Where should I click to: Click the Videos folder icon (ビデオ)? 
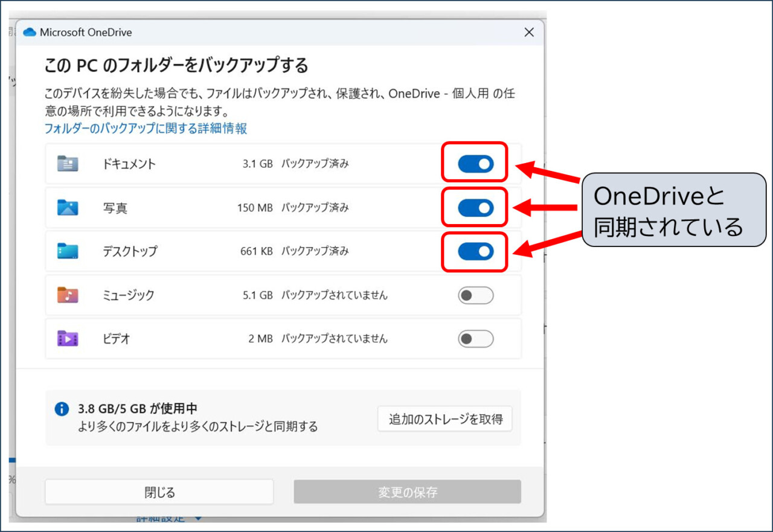tap(68, 339)
